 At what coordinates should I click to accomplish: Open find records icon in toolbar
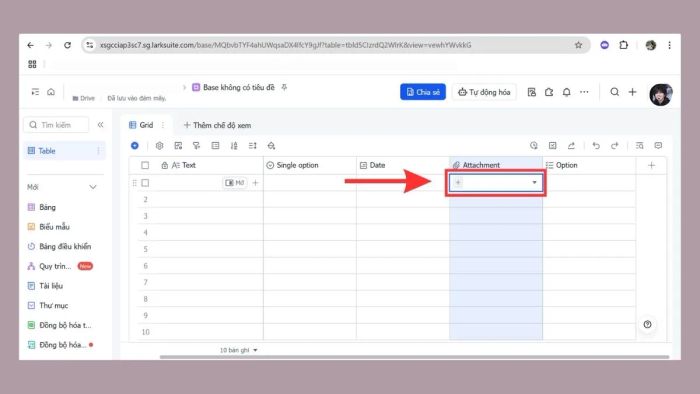pos(639,145)
